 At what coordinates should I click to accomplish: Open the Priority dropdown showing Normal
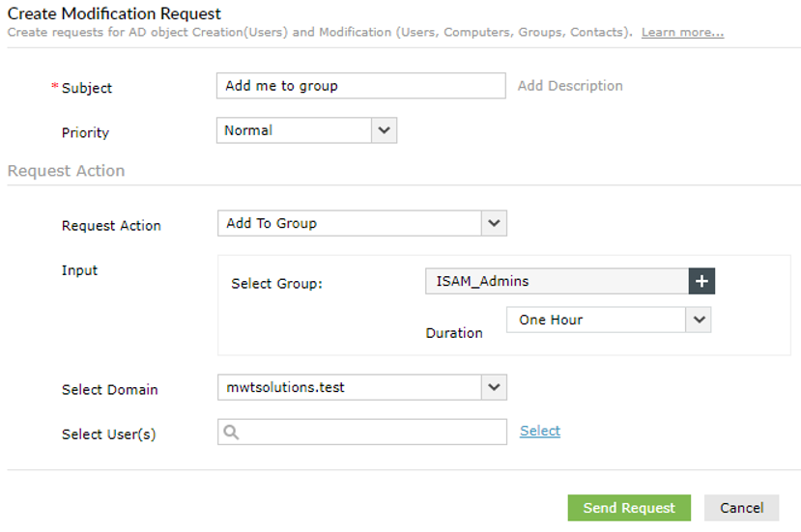pos(294,130)
